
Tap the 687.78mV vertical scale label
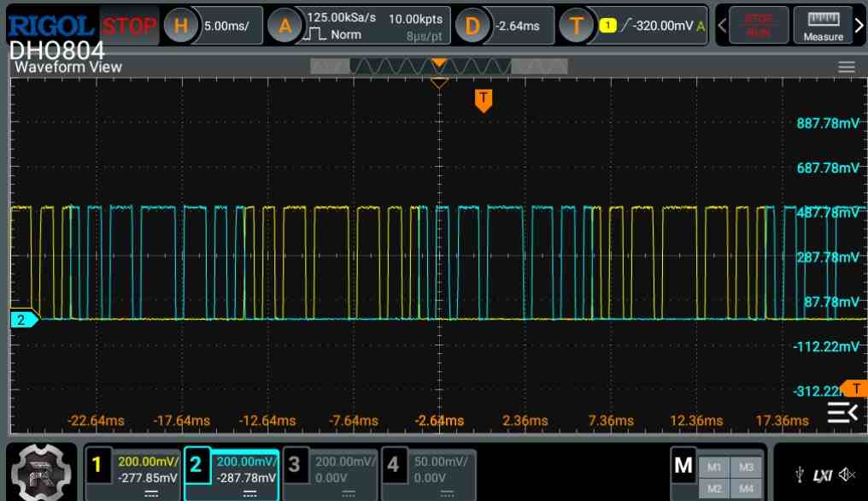828,168
